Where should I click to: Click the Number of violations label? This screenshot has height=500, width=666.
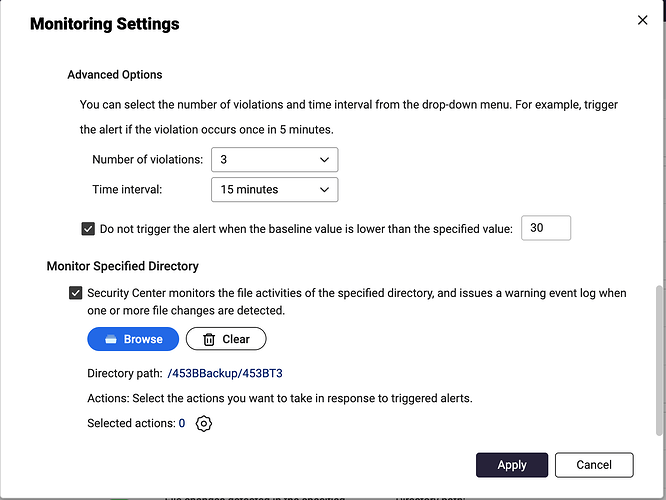147,160
